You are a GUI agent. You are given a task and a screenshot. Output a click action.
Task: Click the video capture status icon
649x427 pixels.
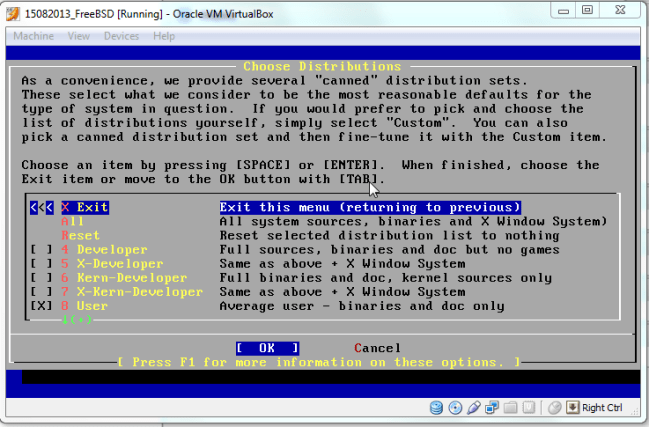click(x=527, y=408)
